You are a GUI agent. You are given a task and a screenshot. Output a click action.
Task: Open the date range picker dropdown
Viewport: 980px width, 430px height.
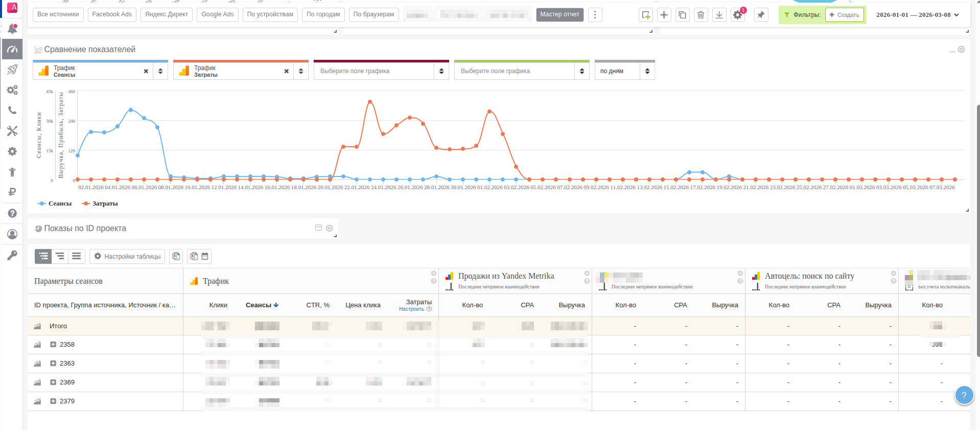coord(917,15)
